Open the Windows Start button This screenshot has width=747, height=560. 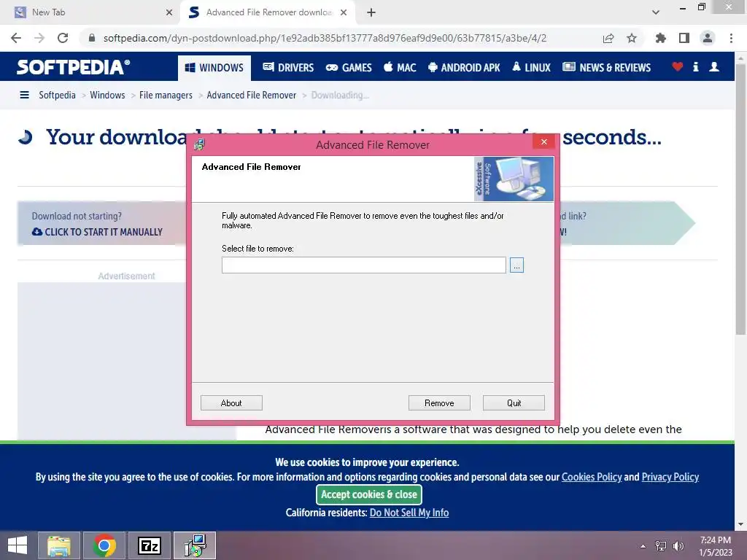(x=18, y=545)
